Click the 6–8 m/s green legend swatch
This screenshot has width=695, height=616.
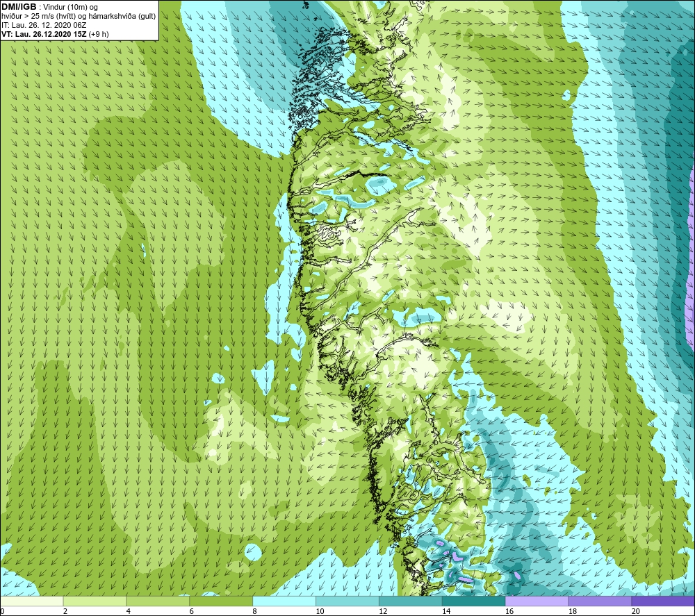tap(221, 601)
